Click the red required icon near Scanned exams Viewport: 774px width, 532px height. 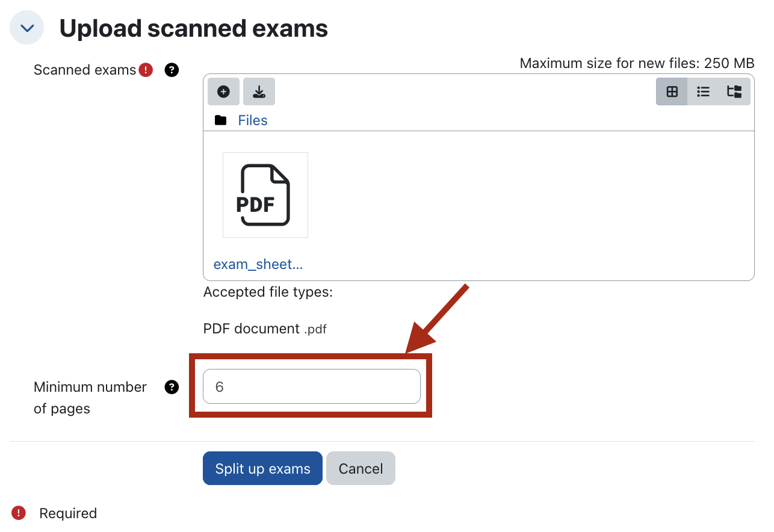(x=146, y=70)
